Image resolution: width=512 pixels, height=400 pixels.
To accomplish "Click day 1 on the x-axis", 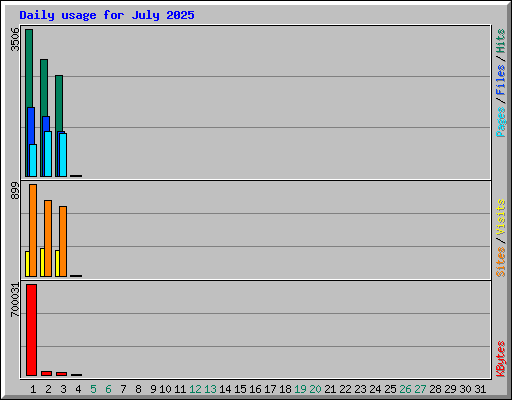I will point(33,389).
